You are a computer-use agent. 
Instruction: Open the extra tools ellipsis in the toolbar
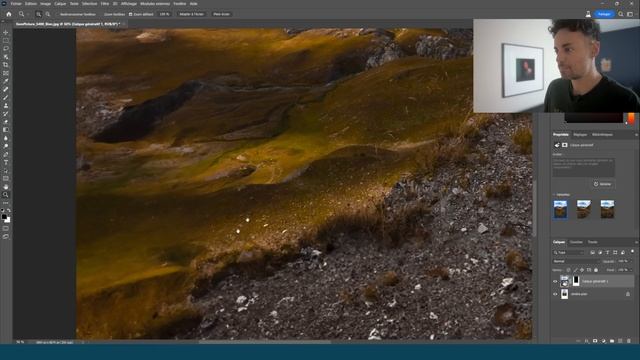point(6,203)
